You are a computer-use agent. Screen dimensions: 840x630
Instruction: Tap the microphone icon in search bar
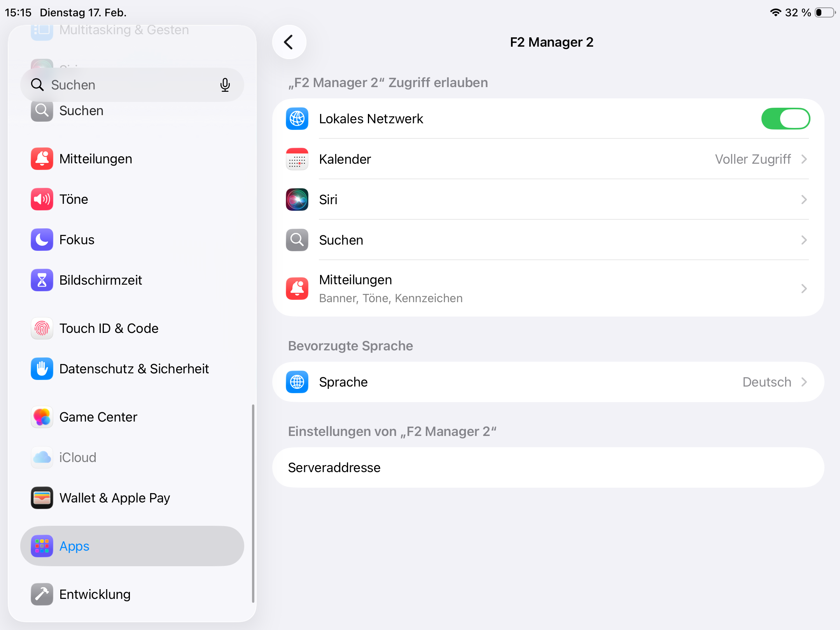(225, 85)
